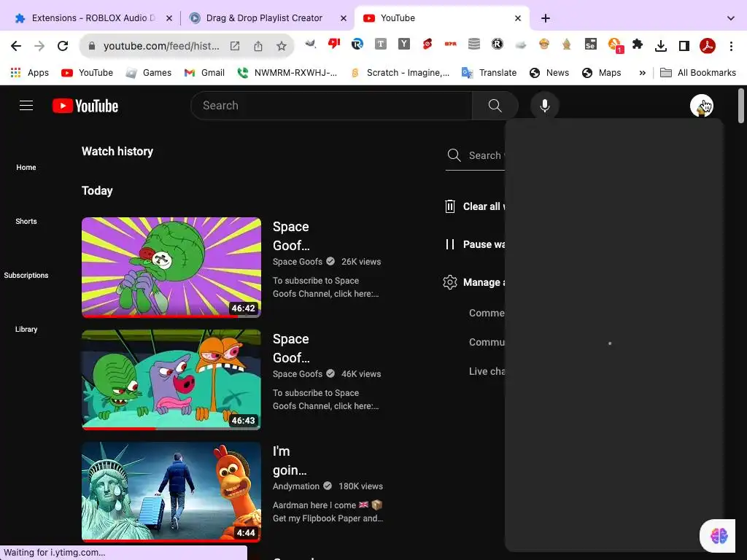Open the Maps bookmark
747x560 pixels.
pos(602,73)
